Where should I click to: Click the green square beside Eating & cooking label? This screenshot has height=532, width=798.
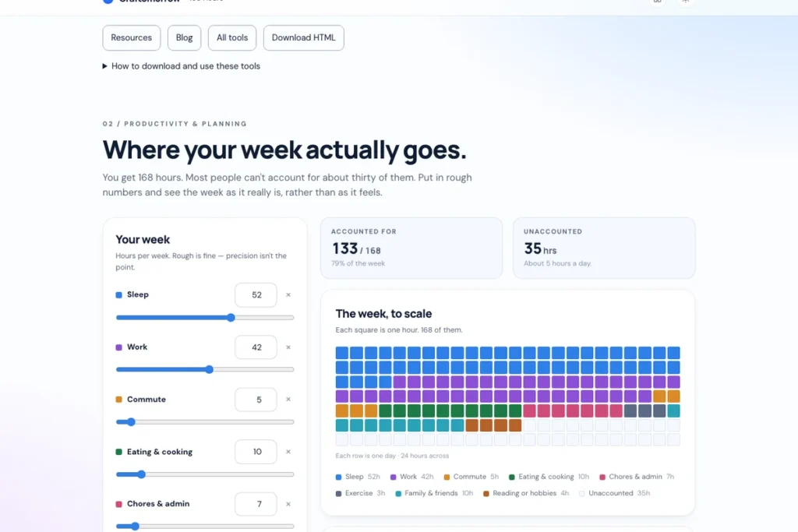tap(118, 452)
